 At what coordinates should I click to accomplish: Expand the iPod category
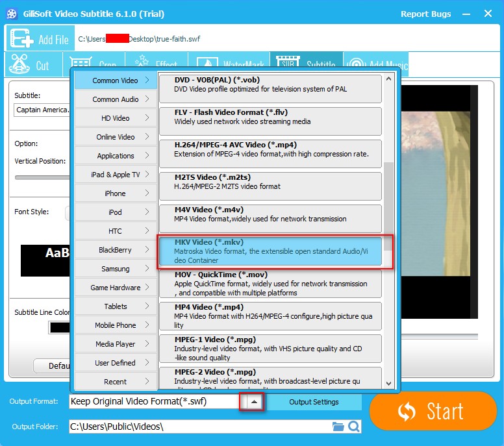116,212
